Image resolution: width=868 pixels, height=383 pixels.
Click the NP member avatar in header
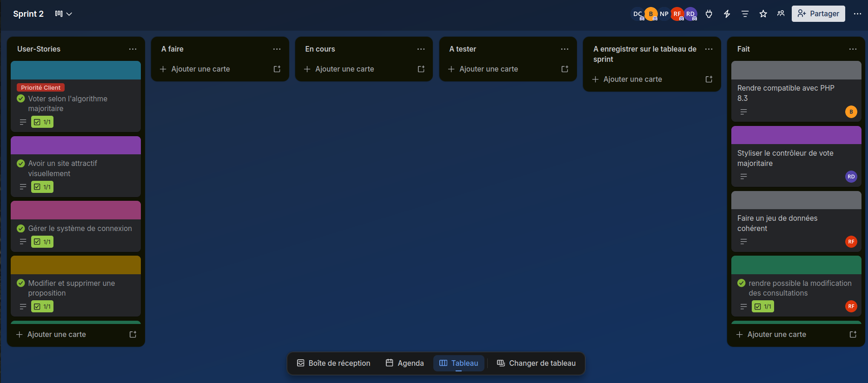664,14
